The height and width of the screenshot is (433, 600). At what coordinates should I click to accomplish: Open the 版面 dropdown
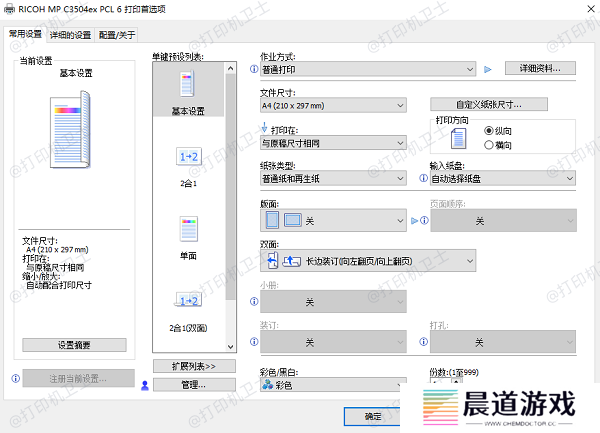click(333, 220)
